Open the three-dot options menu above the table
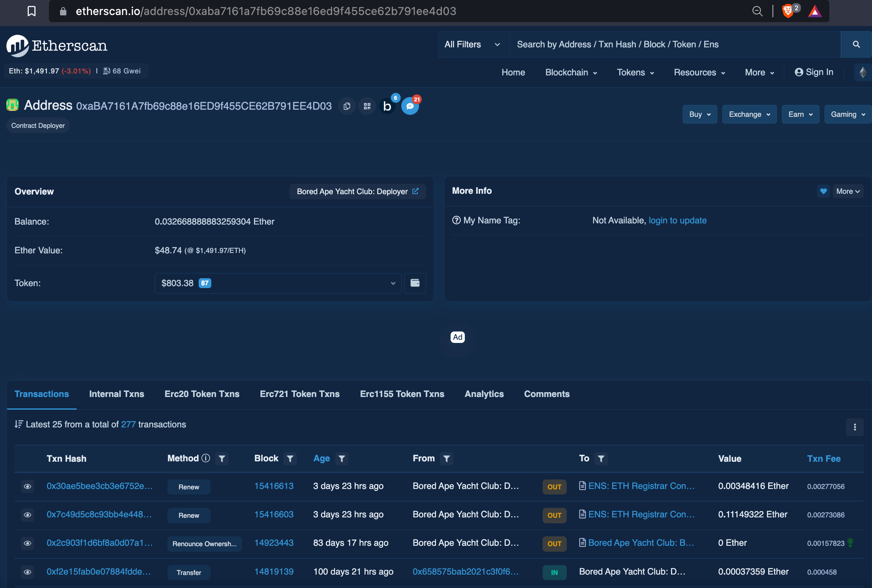872x588 pixels. pos(855,427)
